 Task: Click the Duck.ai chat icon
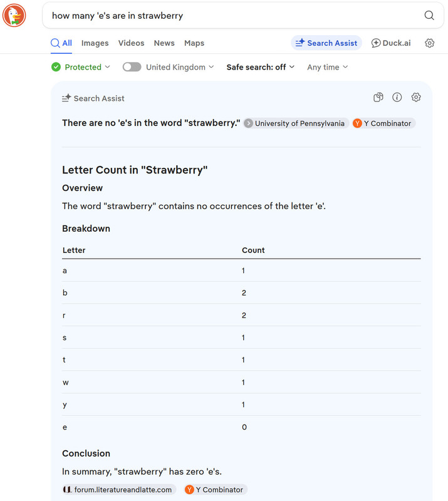pos(376,43)
